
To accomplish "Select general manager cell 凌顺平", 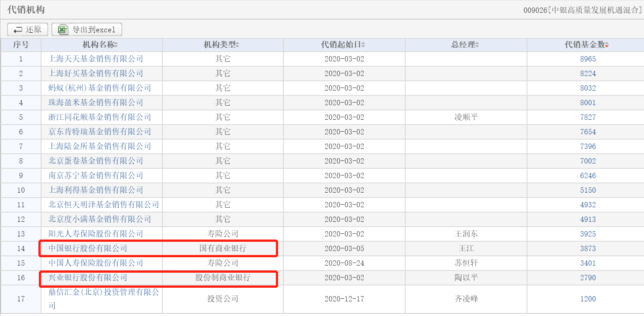I will click(x=466, y=117).
